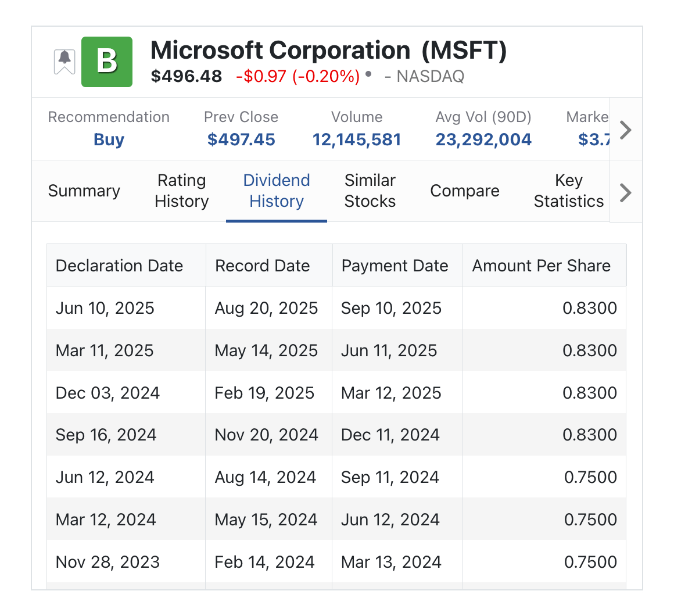Click the Buy recommendation link
This screenshot has height=616, width=674.
point(109,140)
